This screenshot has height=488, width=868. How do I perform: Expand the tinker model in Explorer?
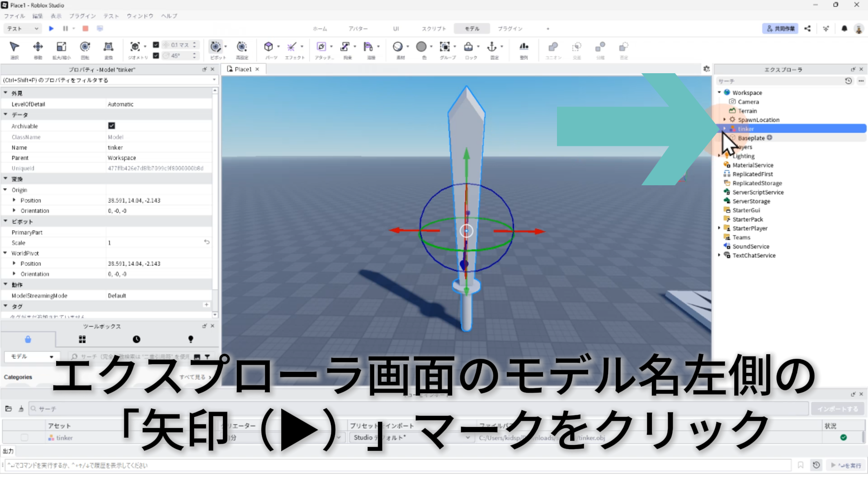[x=725, y=129]
